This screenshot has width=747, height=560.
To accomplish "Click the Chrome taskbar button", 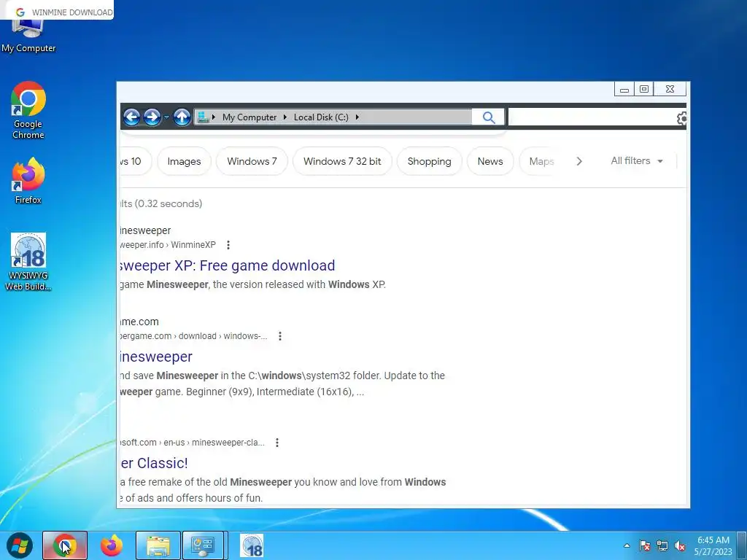I will 65,545.
